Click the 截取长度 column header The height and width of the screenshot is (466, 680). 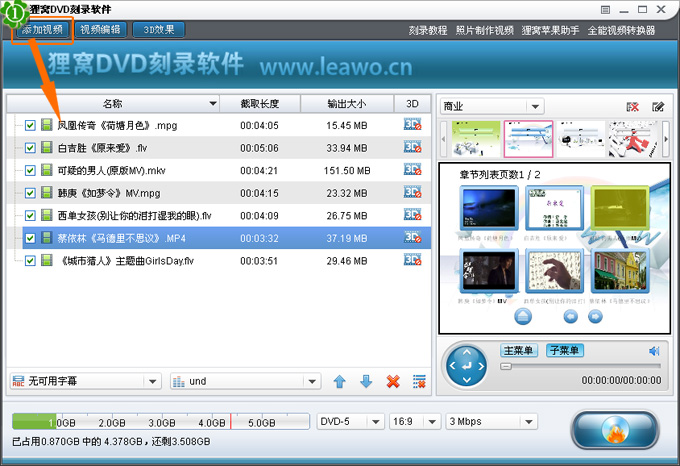pyautogui.click(x=260, y=104)
